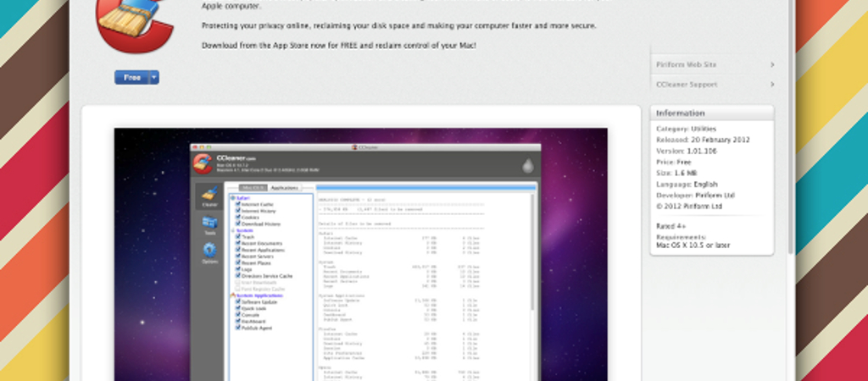Click the Mac OS X 10.5 or later requirement
Image resolution: width=868 pixels, height=381 pixels.
[x=693, y=245]
